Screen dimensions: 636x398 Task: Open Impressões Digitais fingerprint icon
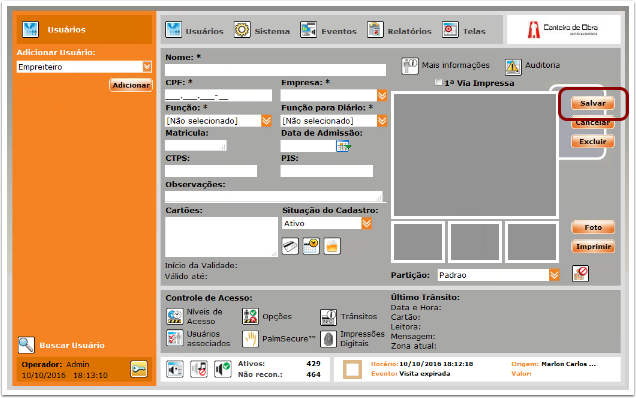coord(328,339)
